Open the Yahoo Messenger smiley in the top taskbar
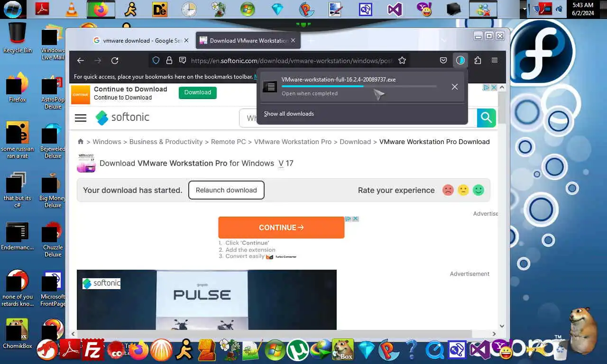Image resolution: width=607 pixels, height=364 pixels. tap(424, 9)
